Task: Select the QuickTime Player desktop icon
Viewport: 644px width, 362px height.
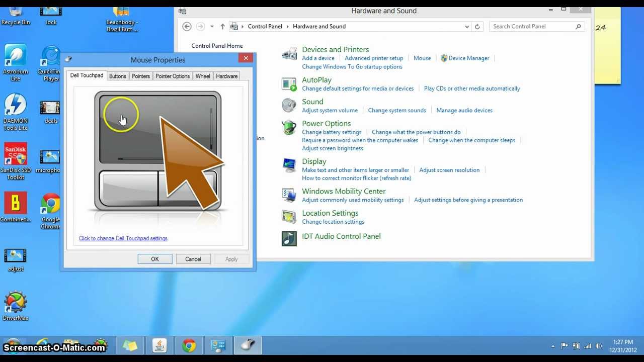Action: tap(51, 63)
